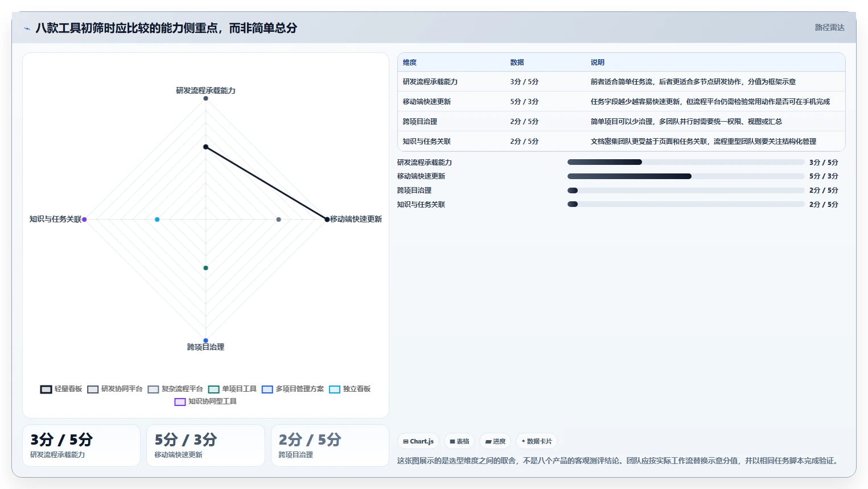Screen dimensions: 868x489
Task: Click the 进度 chip
Action: click(495, 441)
